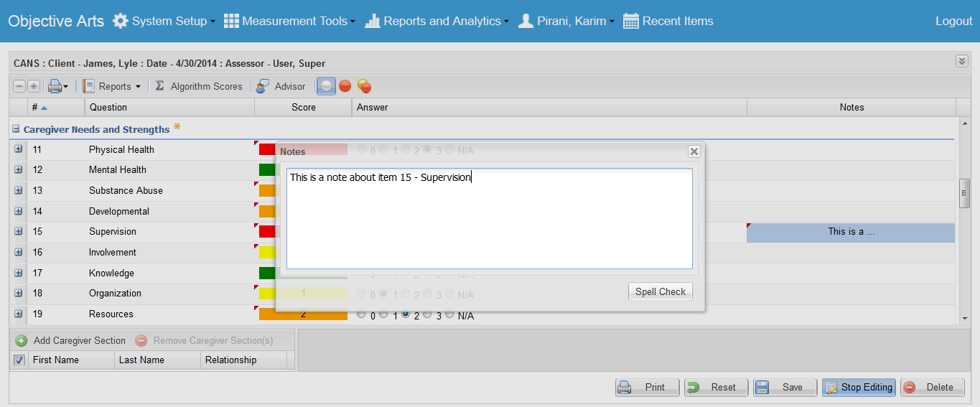Click the grid scrollbar down arrow

pyautogui.click(x=965, y=318)
